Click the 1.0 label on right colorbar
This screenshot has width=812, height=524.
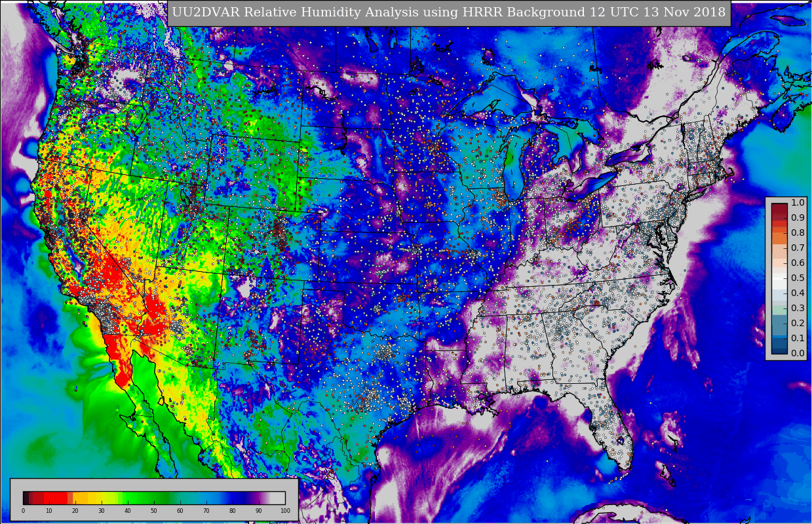click(798, 203)
